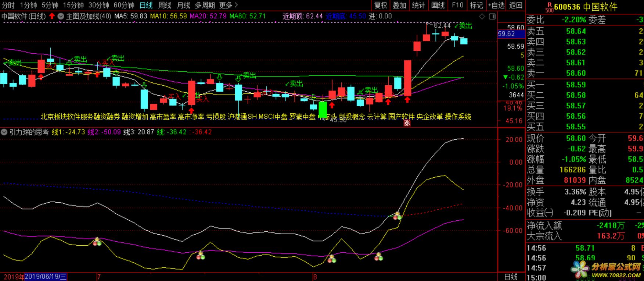This screenshot has height=281, width=644.
Task: Switch to the 月线 monthly tab
Action: (183, 5)
